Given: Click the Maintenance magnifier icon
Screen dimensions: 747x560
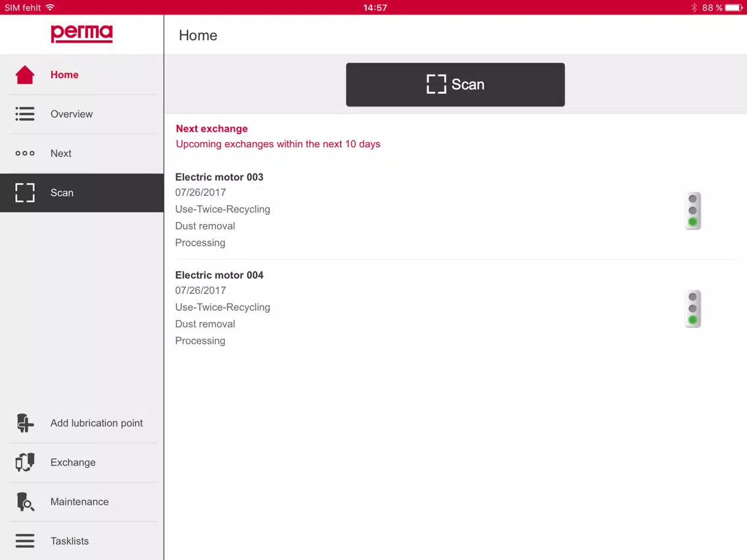Looking at the screenshot, I should pos(25,502).
